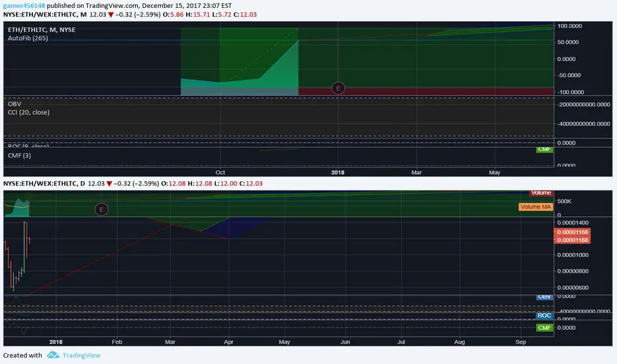This screenshot has width=617, height=364.
Task: Click the 2018 label on lower time axis
Action: (x=56, y=341)
